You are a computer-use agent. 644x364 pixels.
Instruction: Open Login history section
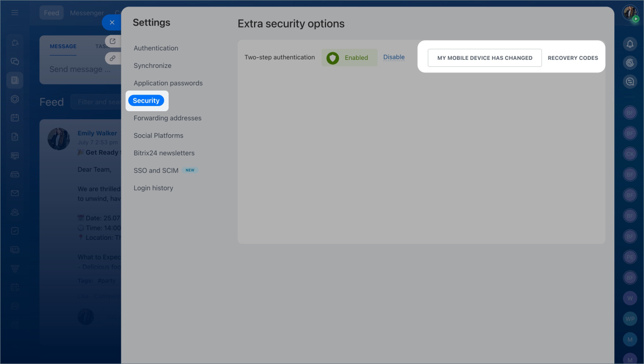[x=153, y=188]
